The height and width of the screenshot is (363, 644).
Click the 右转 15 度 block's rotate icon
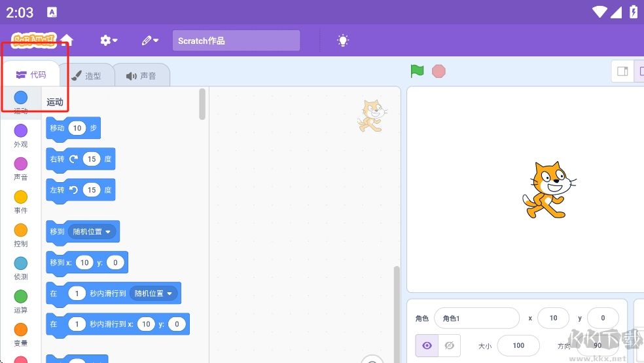click(x=73, y=159)
